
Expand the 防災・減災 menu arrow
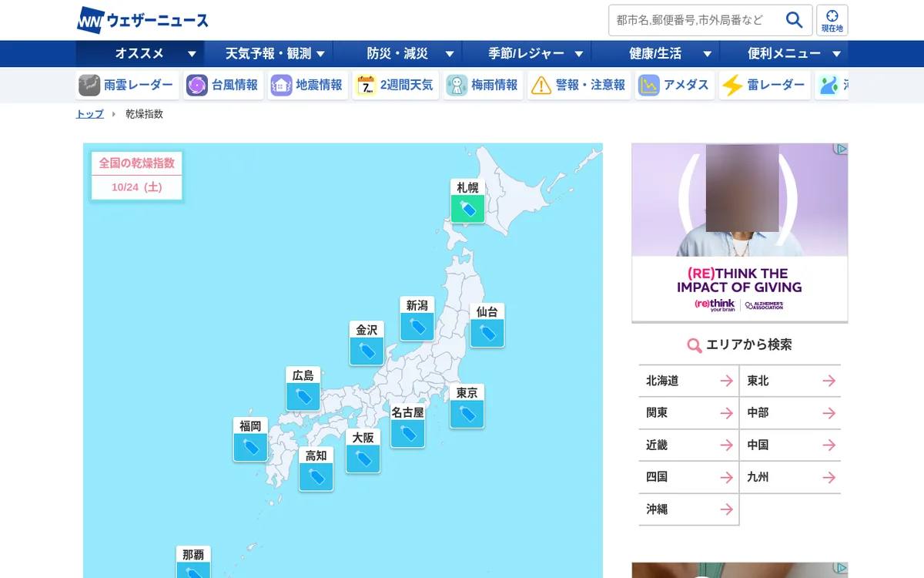(x=450, y=54)
